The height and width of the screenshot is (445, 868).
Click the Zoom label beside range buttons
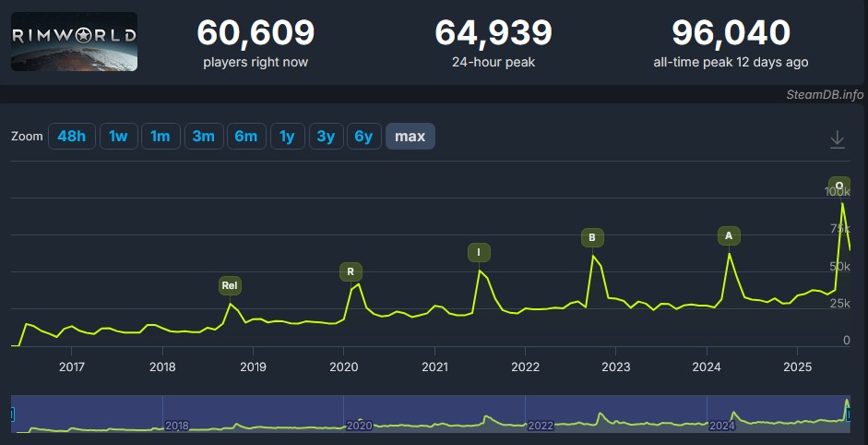27,137
